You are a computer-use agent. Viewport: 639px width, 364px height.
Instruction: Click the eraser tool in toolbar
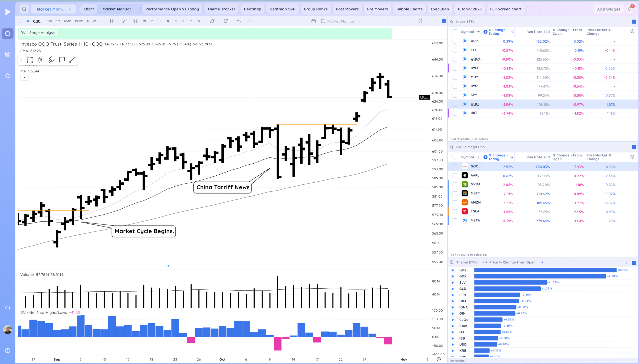coord(212,21)
